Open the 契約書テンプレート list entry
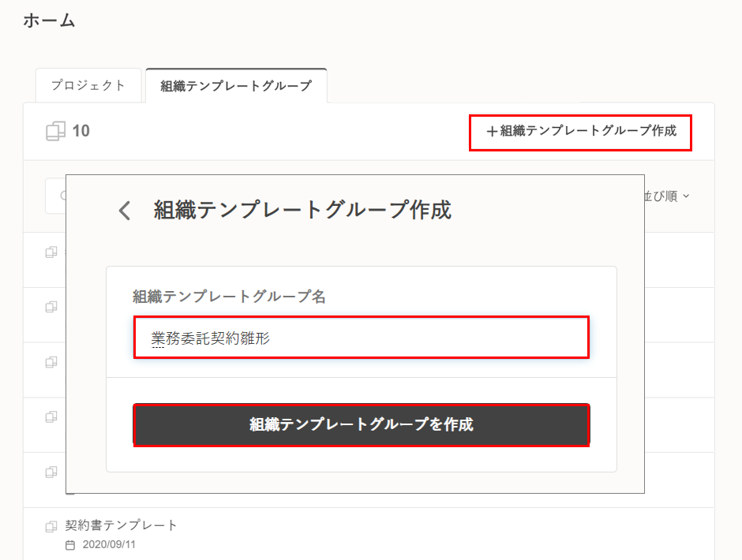This screenshot has width=742, height=560. click(x=122, y=525)
